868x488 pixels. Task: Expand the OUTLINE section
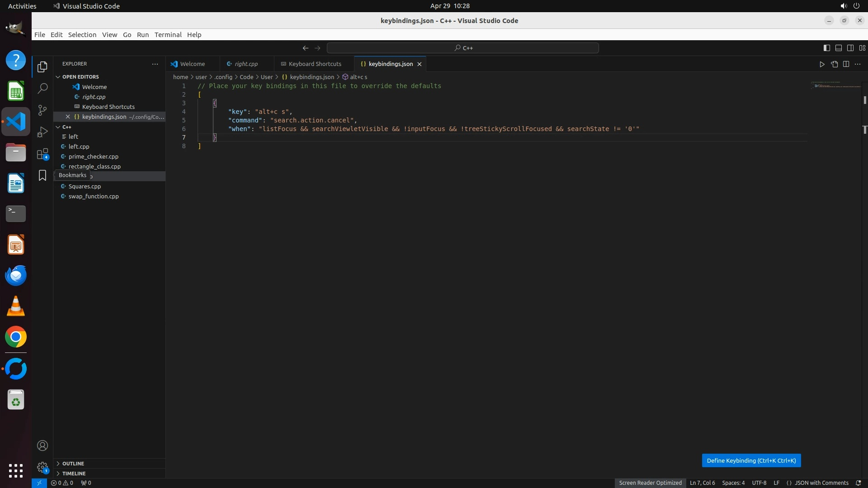click(73, 464)
